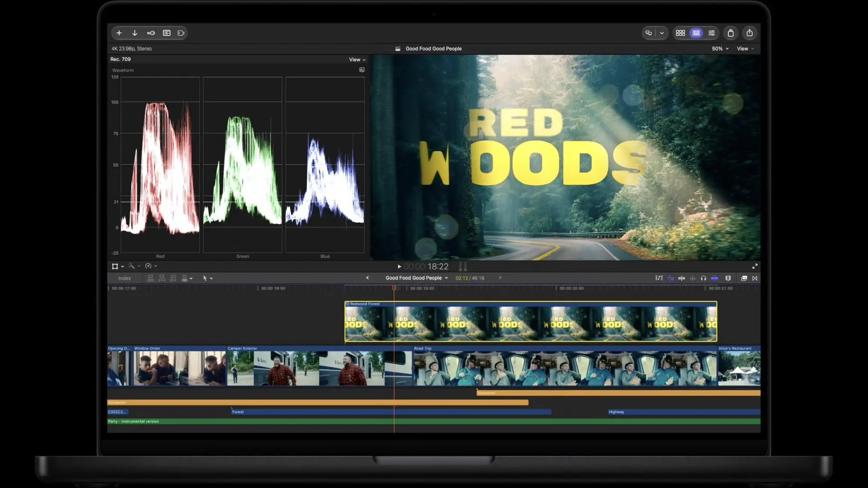
Task: Click the Good Food Good People viewer title
Action: pyautogui.click(x=434, y=49)
